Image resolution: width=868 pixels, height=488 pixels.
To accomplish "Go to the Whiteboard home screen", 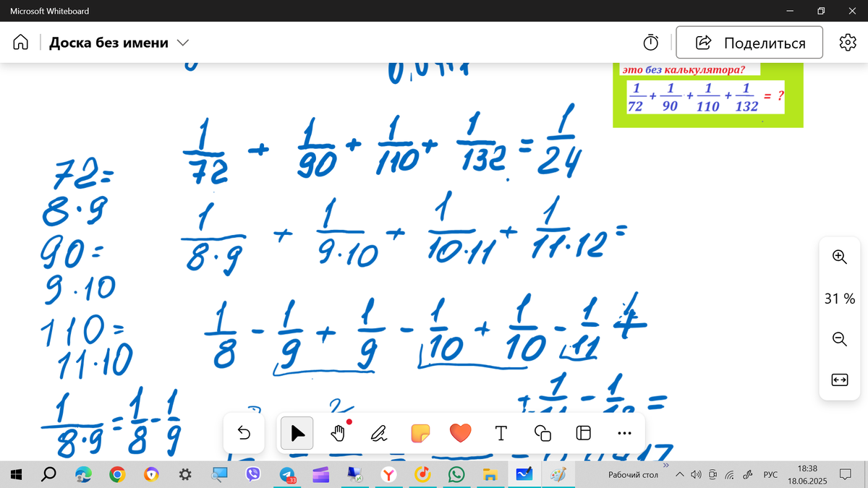I will point(20,43).
